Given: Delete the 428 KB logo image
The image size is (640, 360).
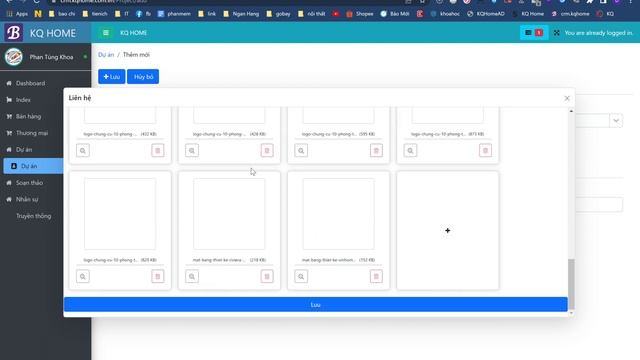Looking at the screenshot, I should (x=267, y=151).
